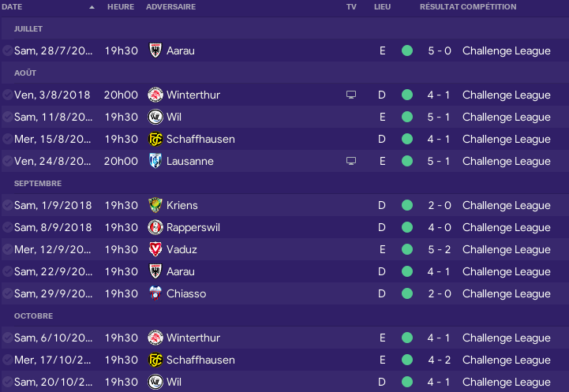
Task: Select the Kriens club crest
Action: [x=155, y=205]
